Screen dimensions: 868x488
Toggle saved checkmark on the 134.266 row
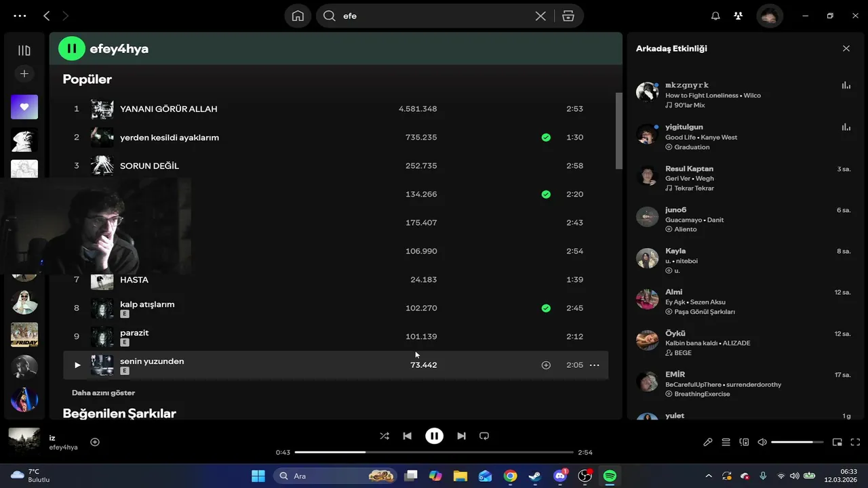(546, 194)
